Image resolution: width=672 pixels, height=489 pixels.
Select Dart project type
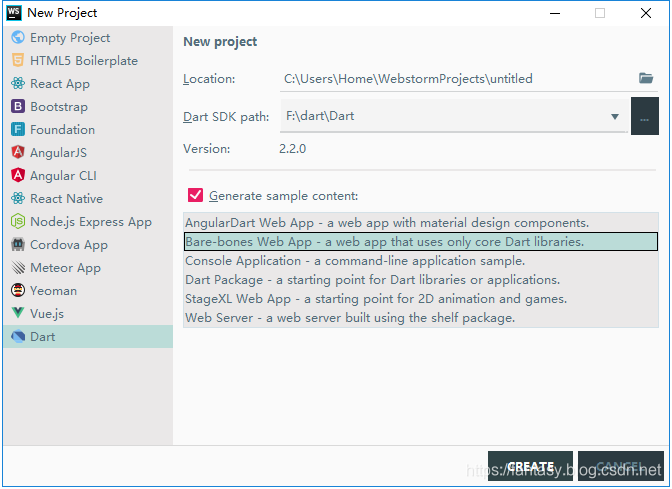(x=88, y=336)
